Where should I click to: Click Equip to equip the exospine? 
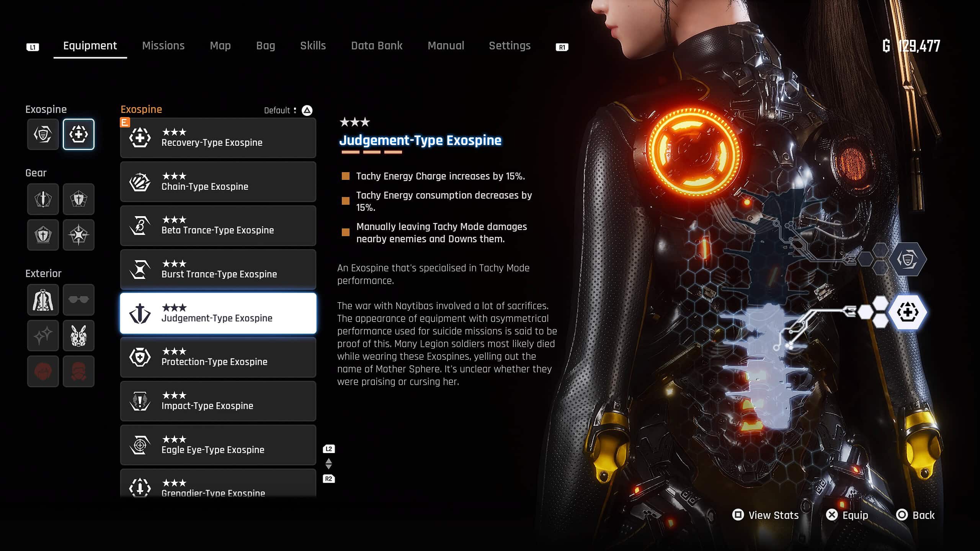(x=847, y=515)
